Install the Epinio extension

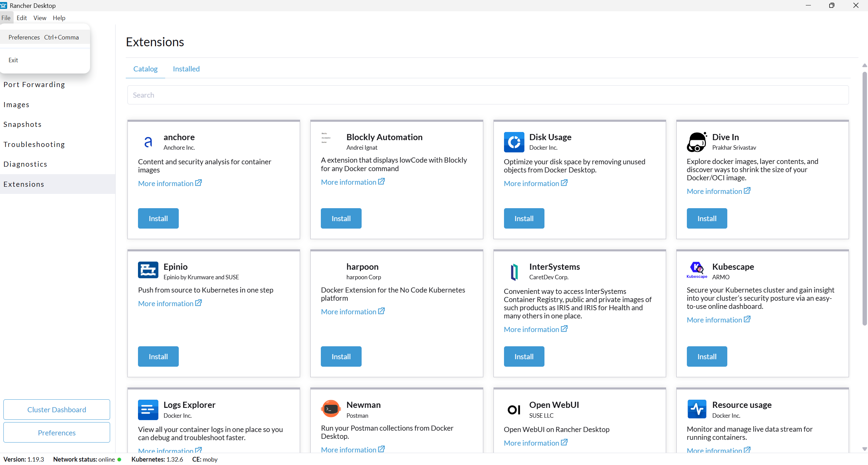[x=158, y=356]
